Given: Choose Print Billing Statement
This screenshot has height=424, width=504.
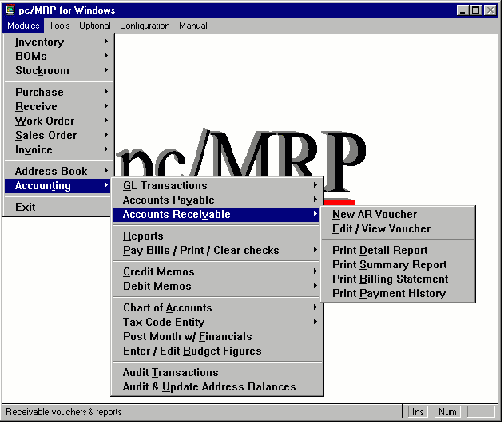Looking at the screenshot, I should [x=398, y=279].
